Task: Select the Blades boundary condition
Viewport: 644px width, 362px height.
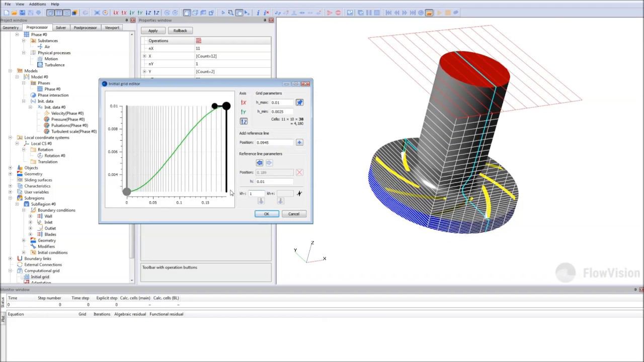Action: [50, 234]
